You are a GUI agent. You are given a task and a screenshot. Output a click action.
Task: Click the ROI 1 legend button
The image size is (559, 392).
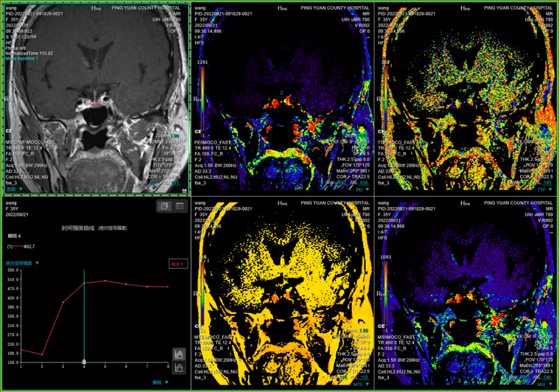click(x=178, y=264)
